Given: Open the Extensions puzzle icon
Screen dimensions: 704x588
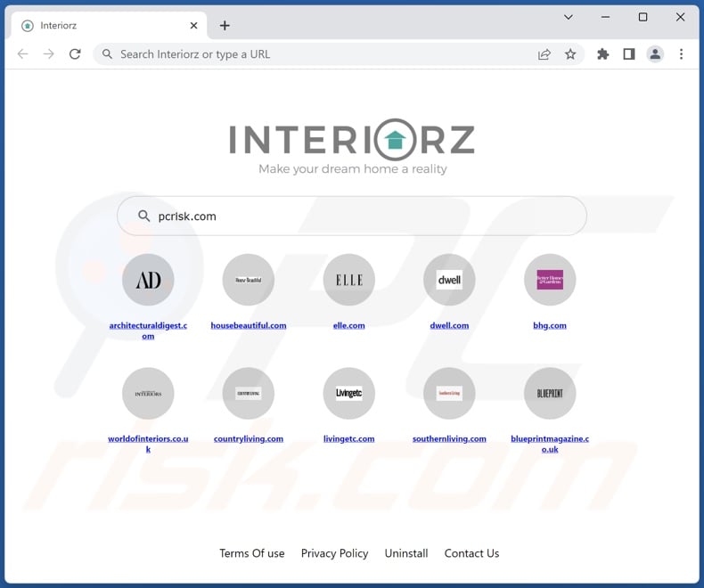Looking at the screenshot, I should coord(603,54).
